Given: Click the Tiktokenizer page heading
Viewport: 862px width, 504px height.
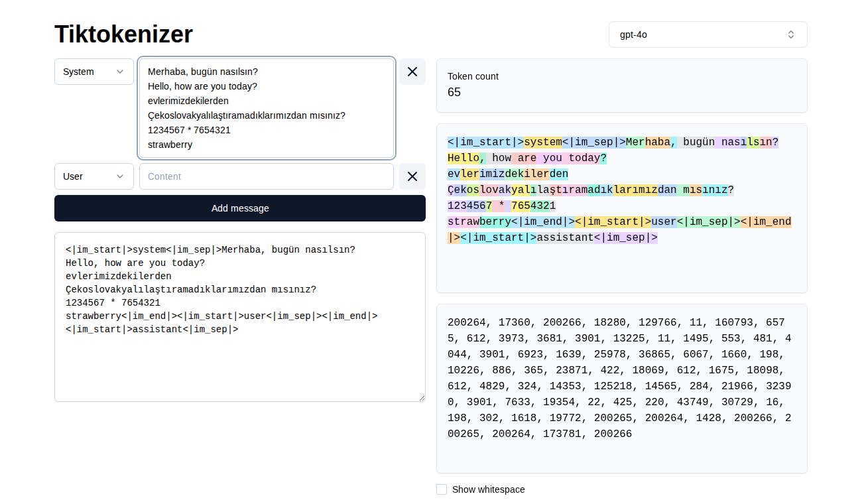Looking at the screenshot, I should 124,34.
